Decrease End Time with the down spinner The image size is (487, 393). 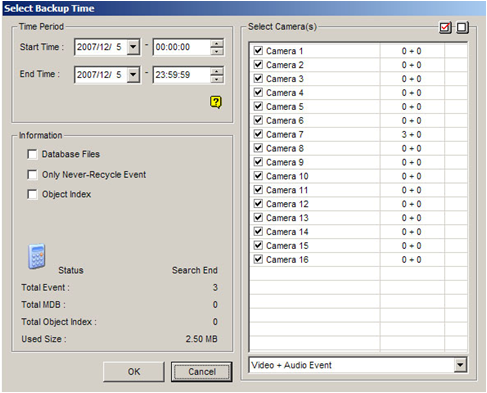pos(217,79)
